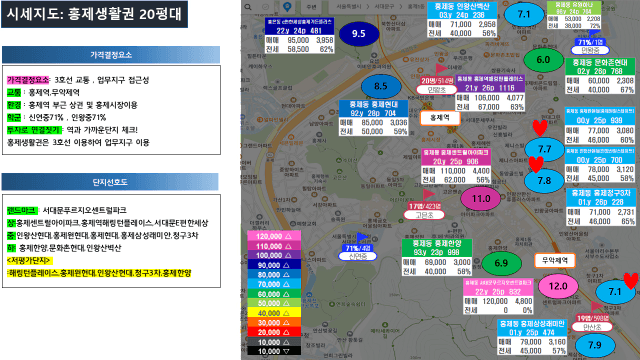The image size is (640, 360).
Task: Click the blue house pin icon in map toolbar
Action: (287, 7)
